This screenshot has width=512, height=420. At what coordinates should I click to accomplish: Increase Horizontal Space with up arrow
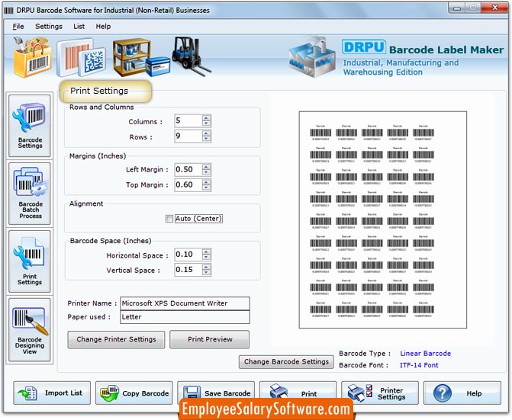(206, 252)
